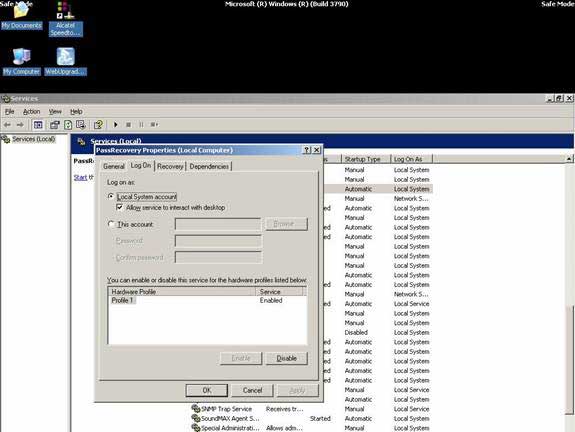This screenshot has height=432, width=575.
Task: Click the Confirm password input field
Action: (218, 257)
